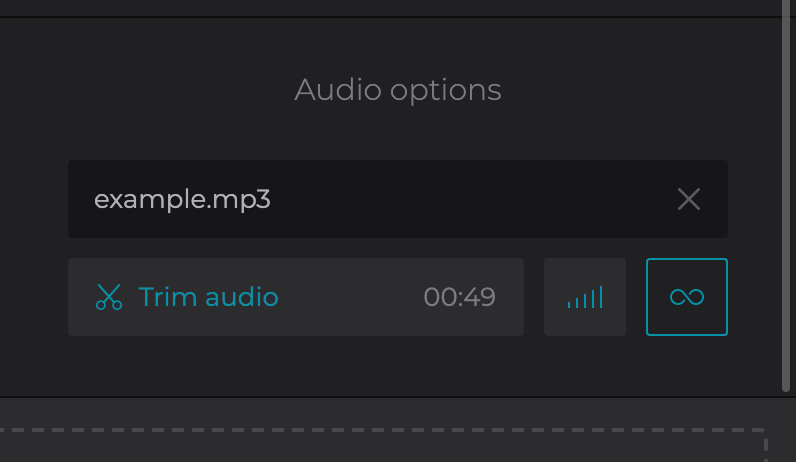
Task: Click the scrollbar thumb in Audio options
Action: (x=785, y=200)
